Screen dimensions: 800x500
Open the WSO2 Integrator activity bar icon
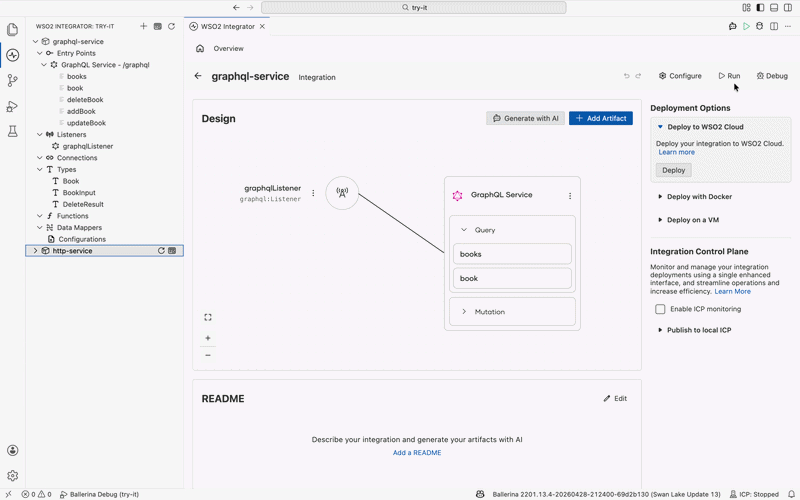13,55
